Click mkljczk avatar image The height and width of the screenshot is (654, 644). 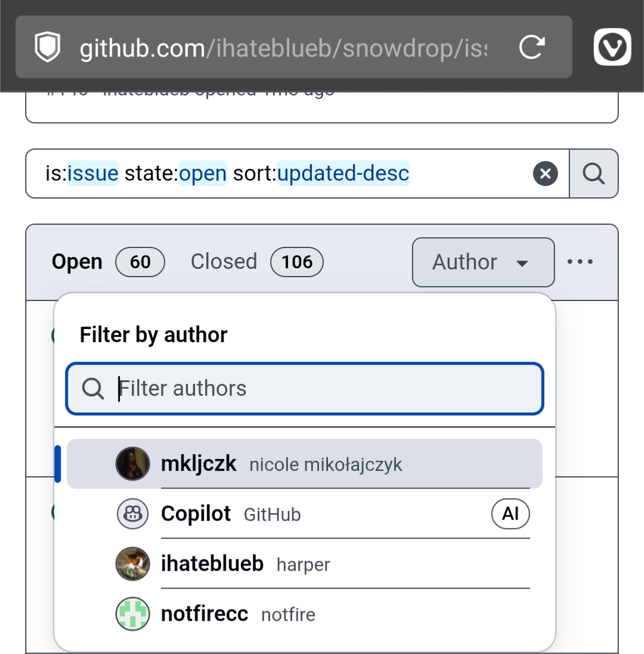click(x=132, y=464)
